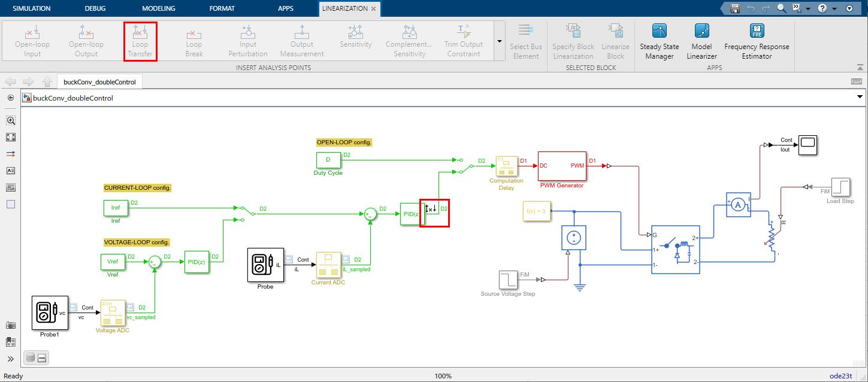Screen dimensions: 868x382
Task: Click the Fit to View icon
Action: tap(10, 137)
